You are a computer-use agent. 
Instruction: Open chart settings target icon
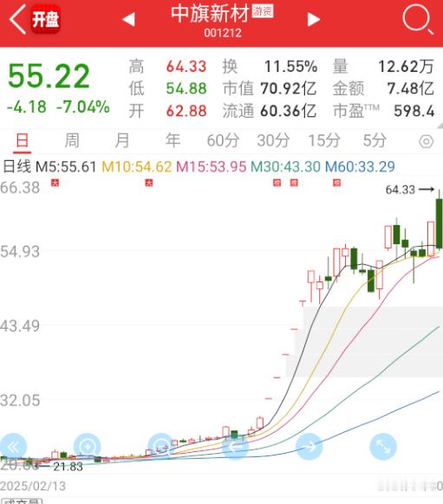point(427,141)
